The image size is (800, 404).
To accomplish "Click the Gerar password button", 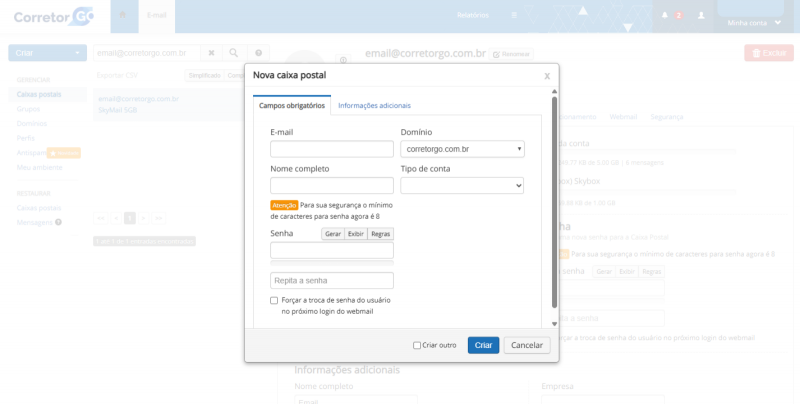I will [333, 234].
